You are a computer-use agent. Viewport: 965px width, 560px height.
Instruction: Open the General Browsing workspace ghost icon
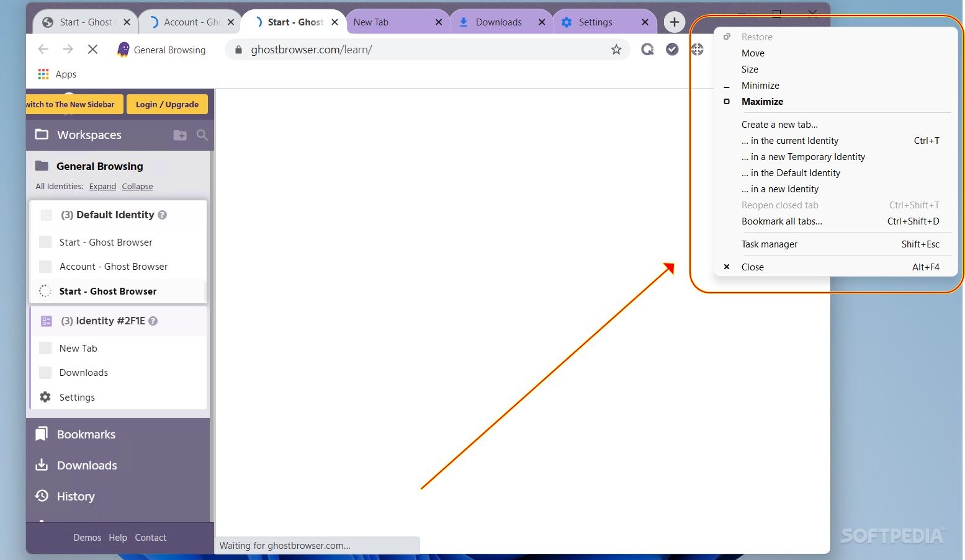[x=123, y=50]
